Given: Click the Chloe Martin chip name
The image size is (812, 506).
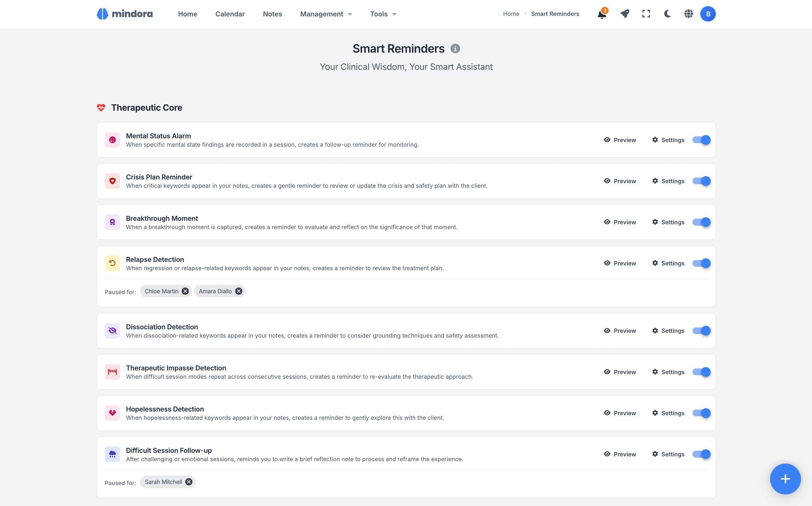Looking at the screenshot, I should pos(161,291).
